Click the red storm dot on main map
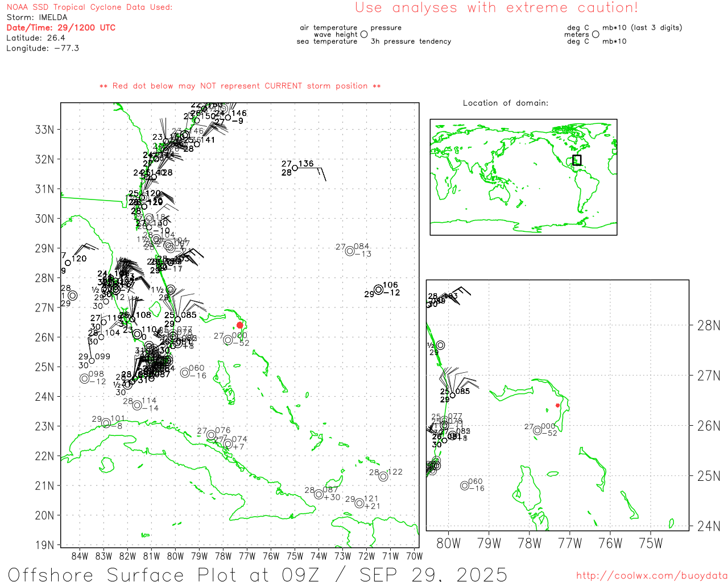The image size is (728, 582). [x=240, y=325]
